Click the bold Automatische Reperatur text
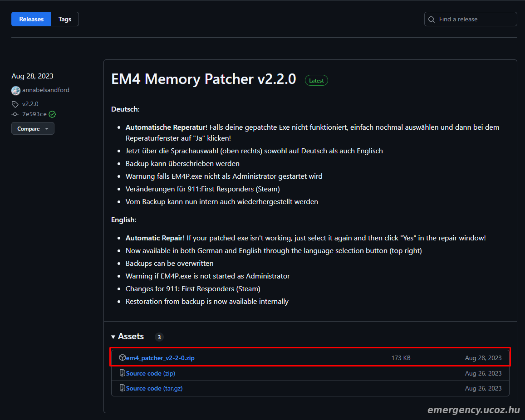This screenshot has width=525, height=420. coord(166,127)
